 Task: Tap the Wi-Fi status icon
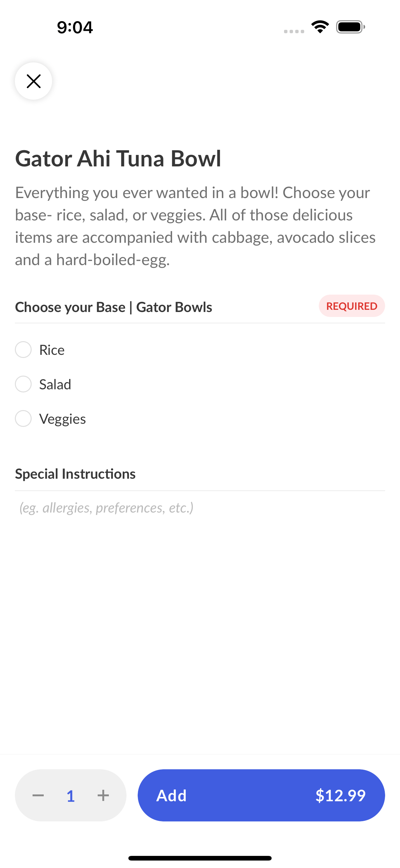[320, 27]
